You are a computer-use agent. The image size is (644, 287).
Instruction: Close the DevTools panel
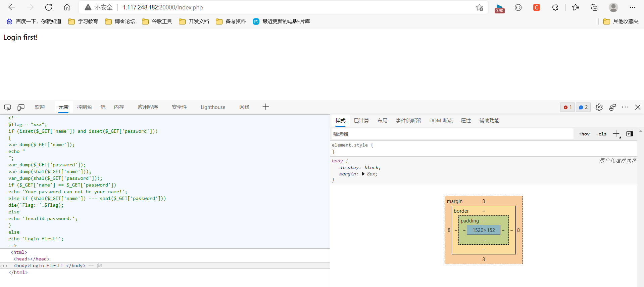[x=638, y=107]
